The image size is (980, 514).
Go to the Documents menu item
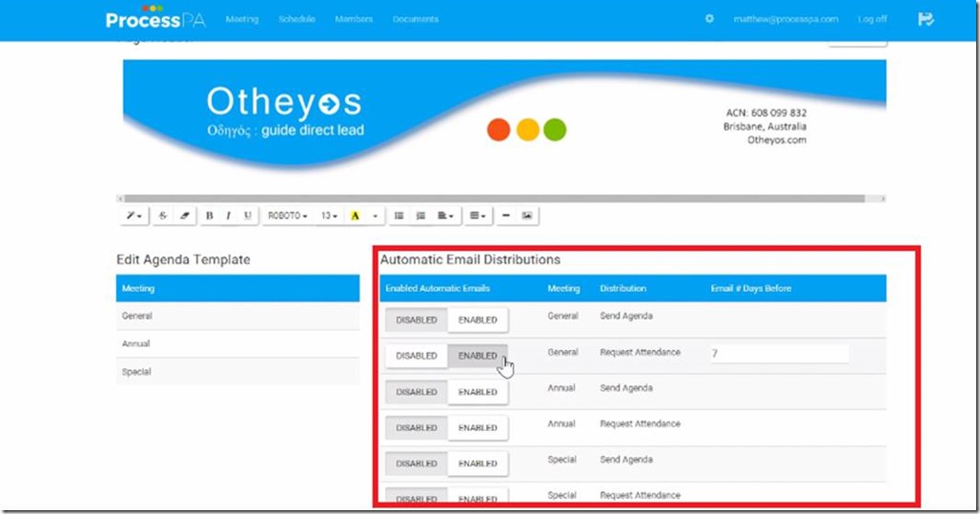pyautogui.click(x=415, y=19)
